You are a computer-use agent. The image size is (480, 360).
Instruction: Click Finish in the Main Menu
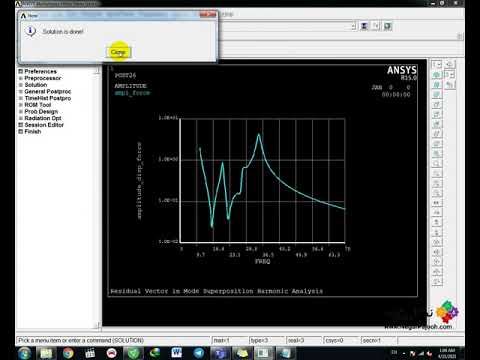tap(33, 131)
